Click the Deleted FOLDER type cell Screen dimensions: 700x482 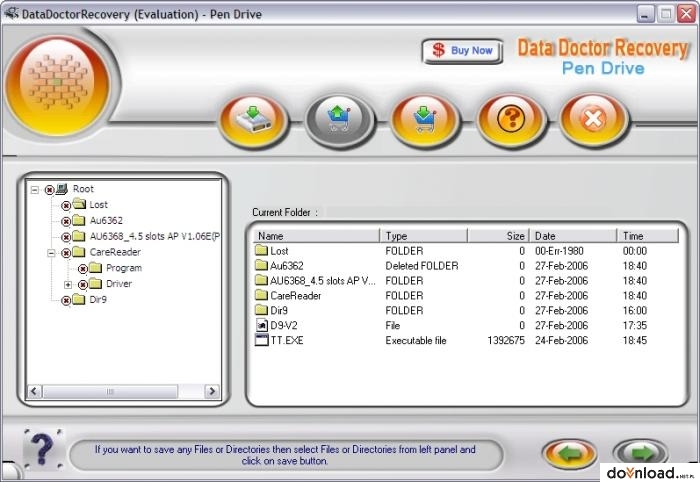pos(422,266)
